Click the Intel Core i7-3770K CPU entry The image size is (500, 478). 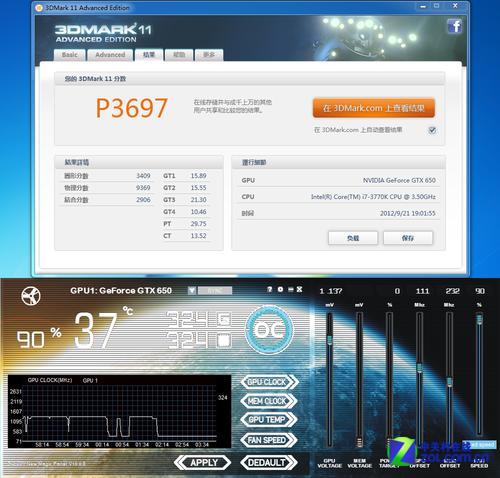pyautogui.click(x=373, y=197)
